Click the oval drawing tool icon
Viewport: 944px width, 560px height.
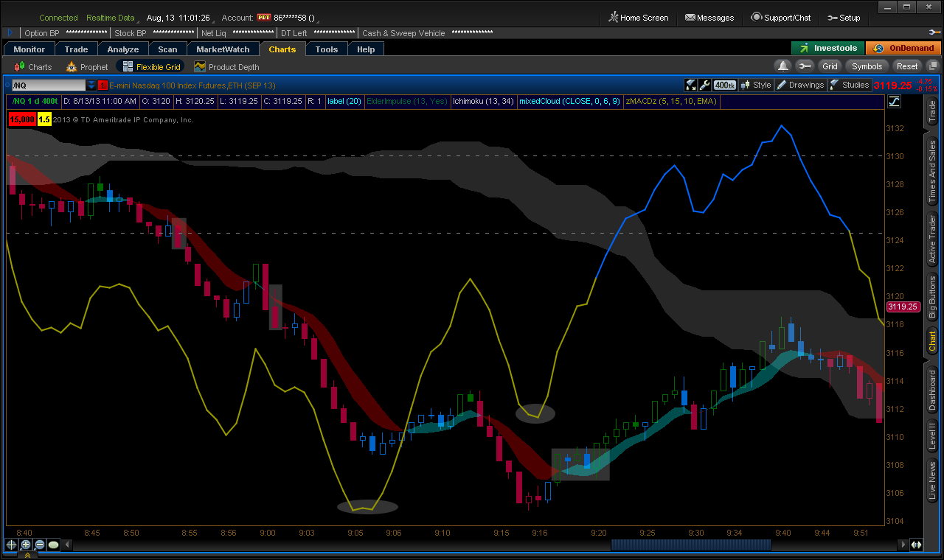53,545
